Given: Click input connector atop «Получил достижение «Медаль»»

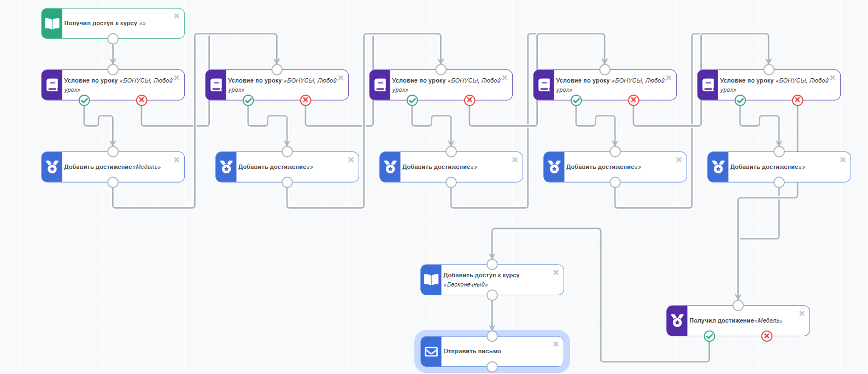Looking at the screenshot, I should click(x=738, y=305).
